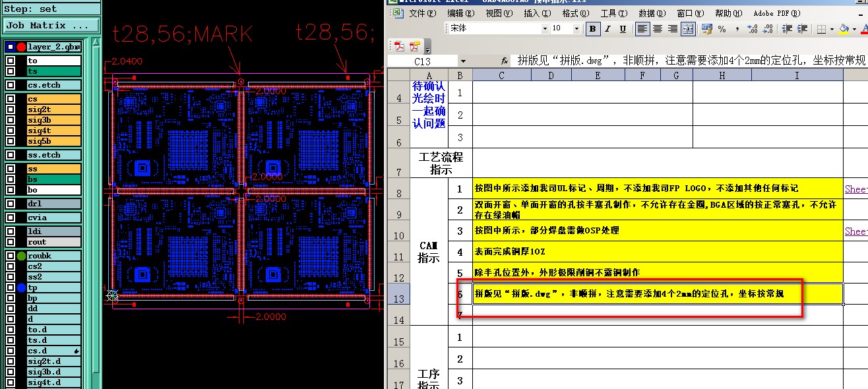The image size is (868, 389).
Task: Click Increase Decimal icon
Action: click(x=753, y=28)
